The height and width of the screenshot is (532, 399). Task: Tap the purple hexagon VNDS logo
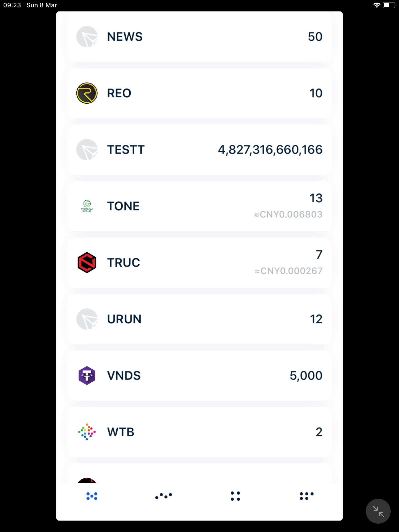coord(87,375)
